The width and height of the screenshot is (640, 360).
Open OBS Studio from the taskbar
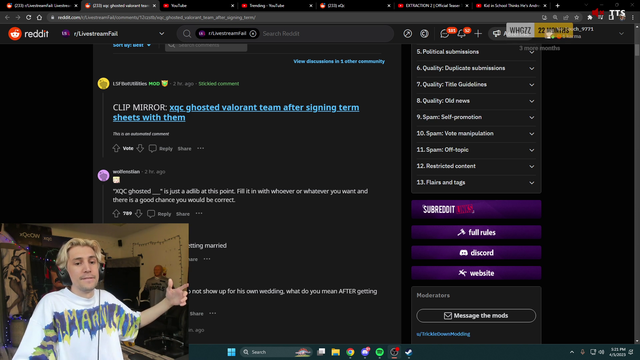click(394, 352)
